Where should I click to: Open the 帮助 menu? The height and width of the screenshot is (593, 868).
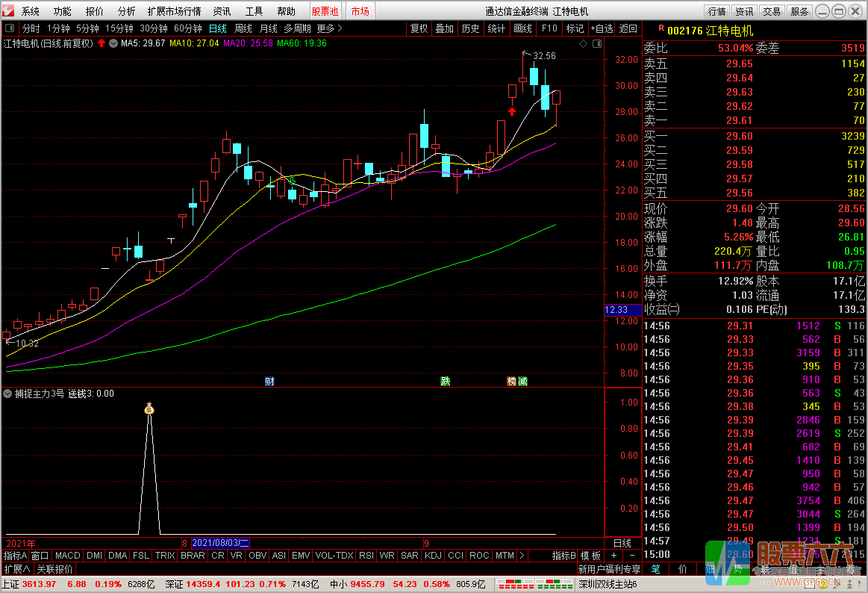[x=286, y=11]
